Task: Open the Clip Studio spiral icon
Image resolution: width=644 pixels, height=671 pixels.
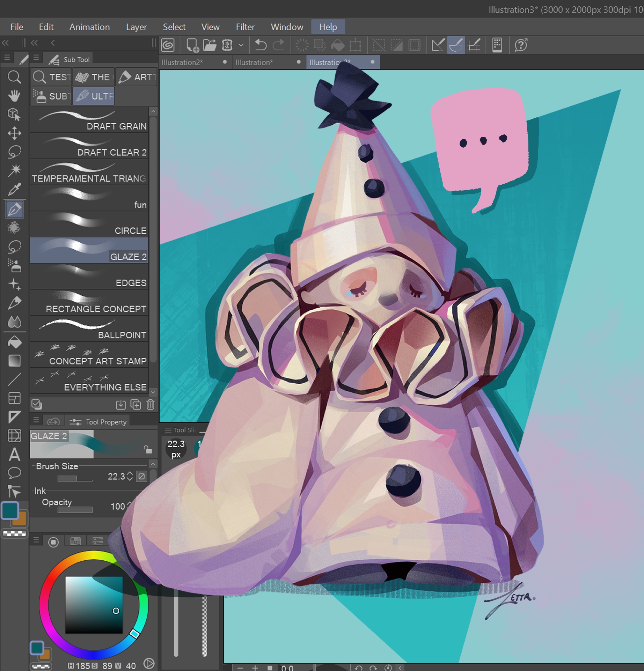Action: pos(168,45)
